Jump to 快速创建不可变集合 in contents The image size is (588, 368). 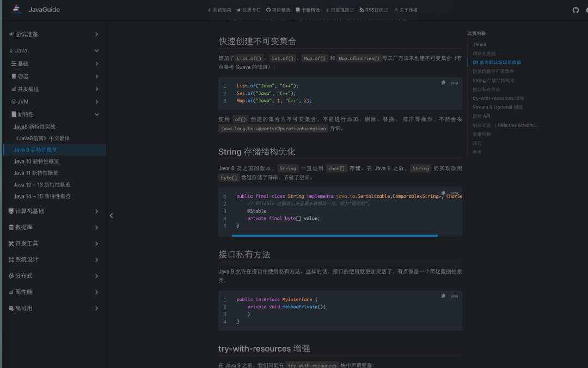493,71
